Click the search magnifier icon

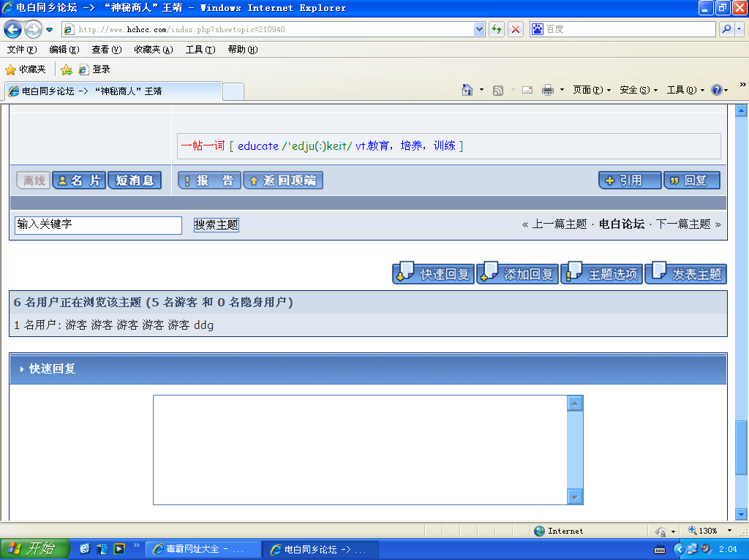click(x=727, y=29)
